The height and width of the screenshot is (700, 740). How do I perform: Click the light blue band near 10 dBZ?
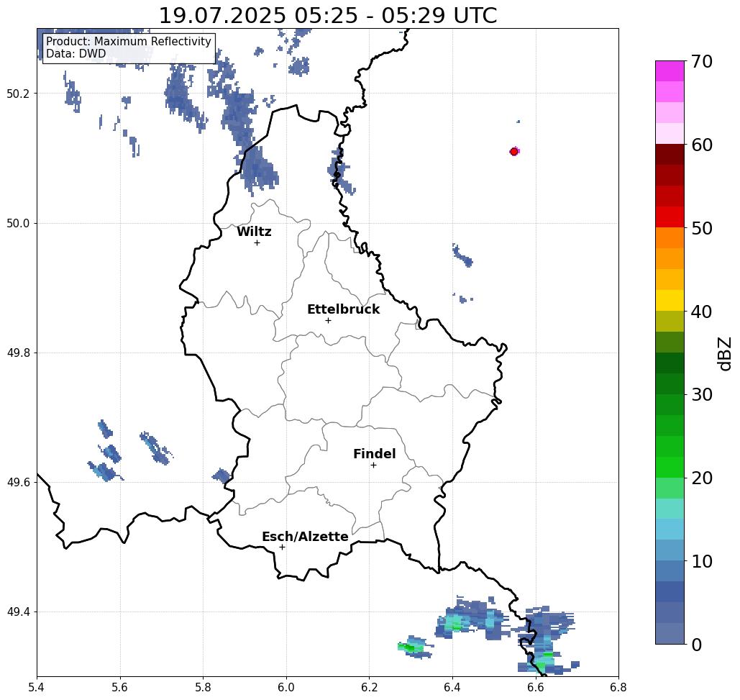click(670, 550)
